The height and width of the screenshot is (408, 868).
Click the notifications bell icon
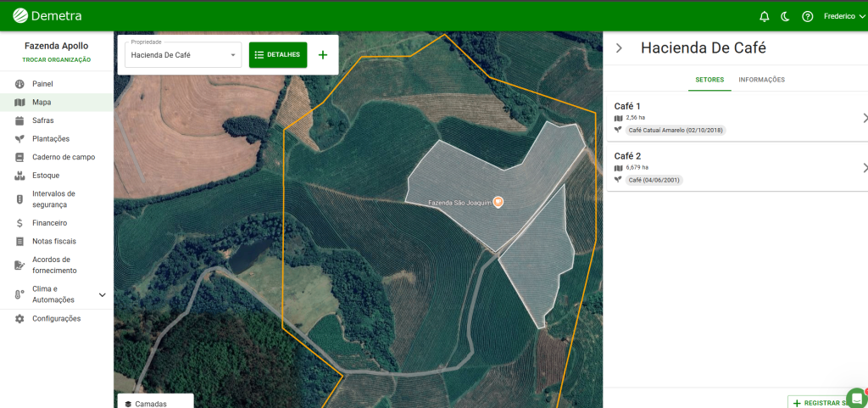tap(764, 16)
